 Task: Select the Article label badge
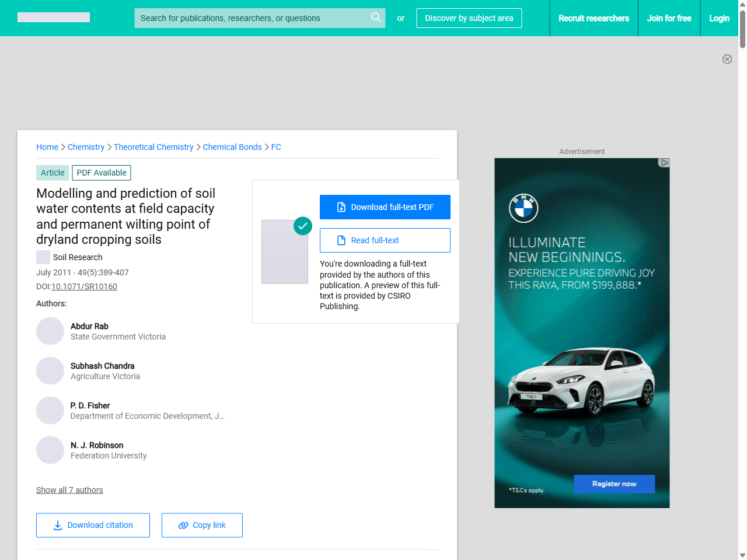[53, 173]
